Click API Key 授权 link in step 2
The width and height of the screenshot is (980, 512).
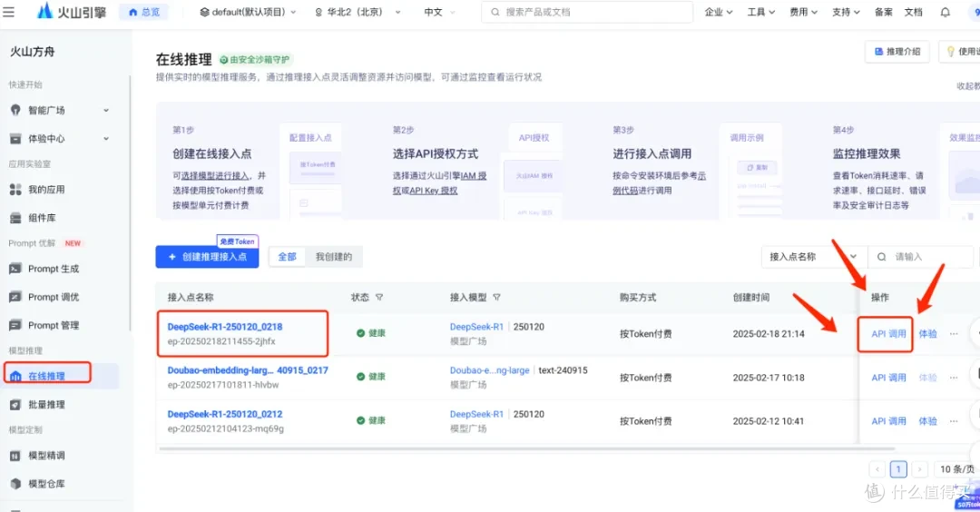[433, 191]
